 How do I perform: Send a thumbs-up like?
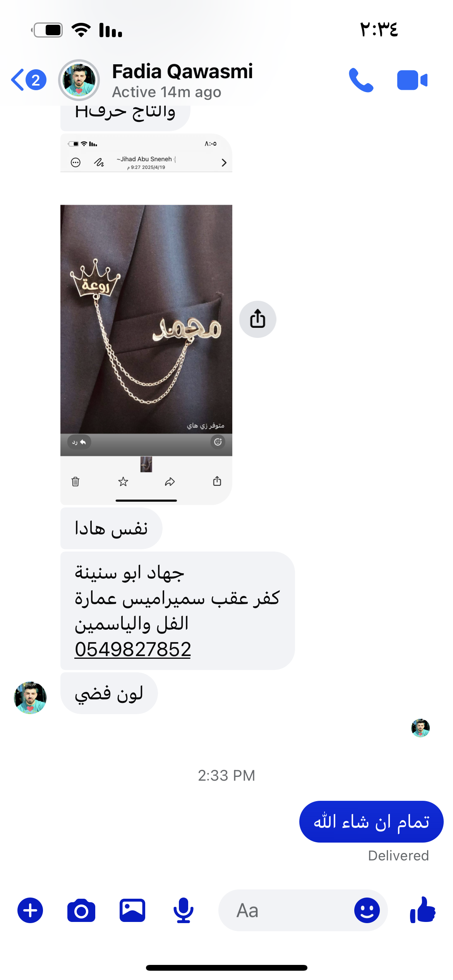423,910
